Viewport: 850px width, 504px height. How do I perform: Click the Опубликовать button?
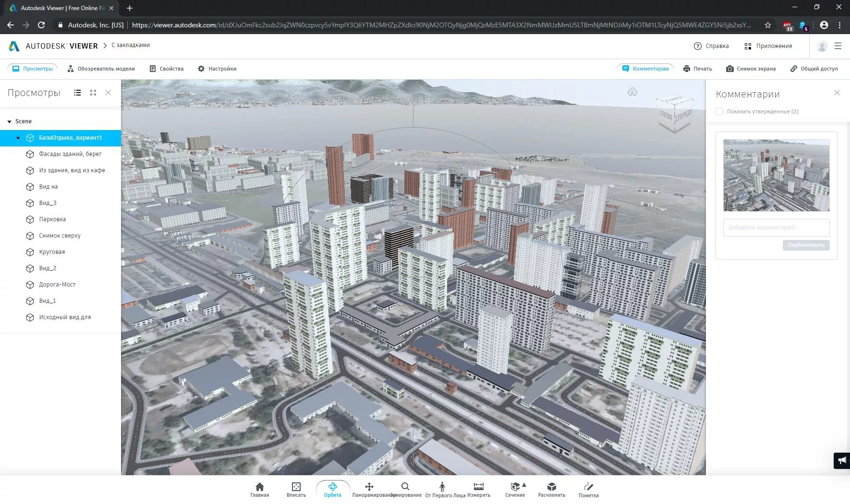(806, 245)
